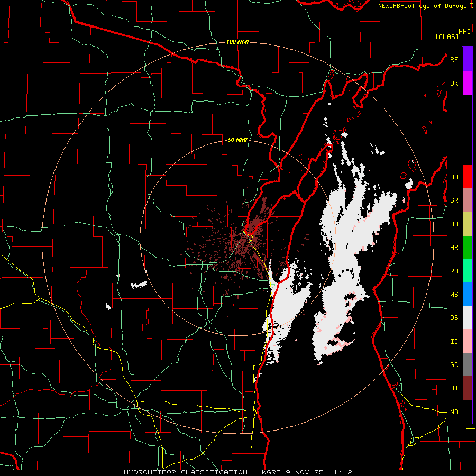Click the RA light green legend swatch

(467, 271)
